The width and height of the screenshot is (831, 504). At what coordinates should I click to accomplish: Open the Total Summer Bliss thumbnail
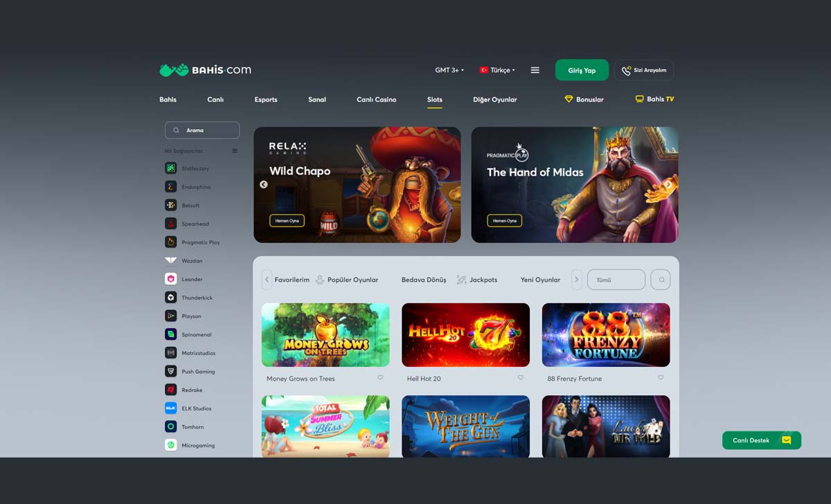click(325, 426)
